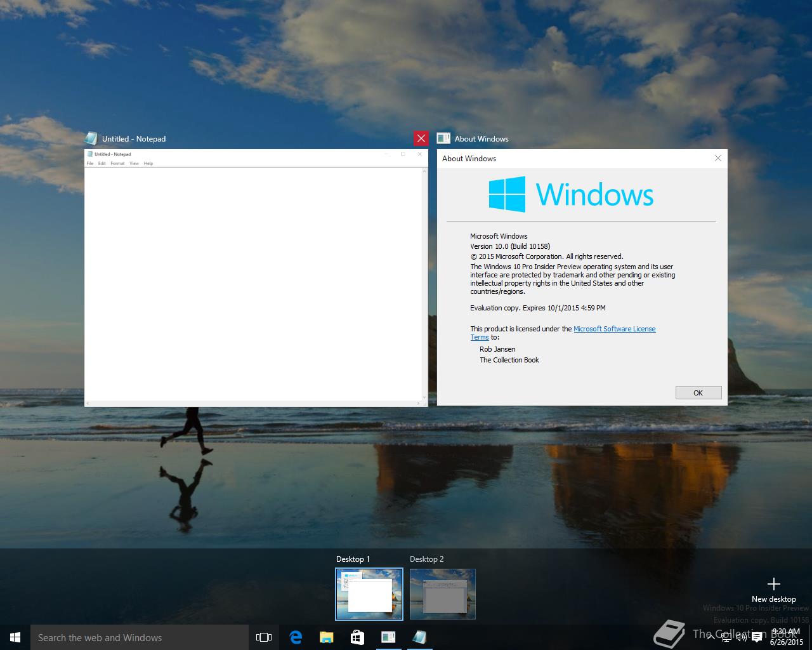
Task: Click the 'Microsoft Windows' text line
Action: (499, 236)
